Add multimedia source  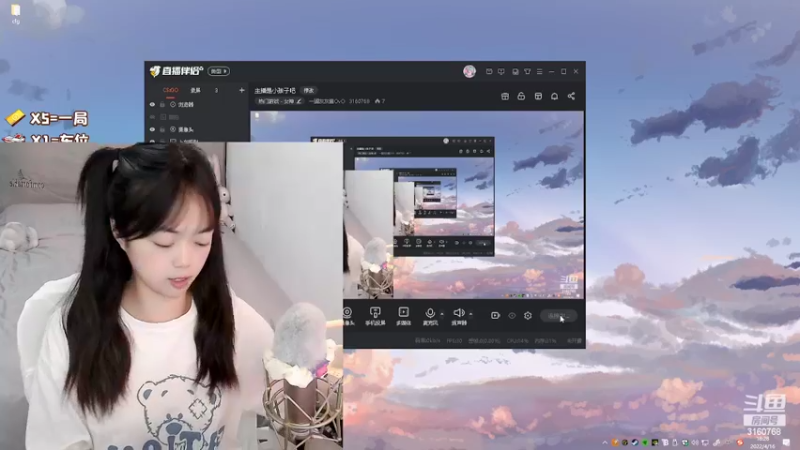(x=404, y=316)
